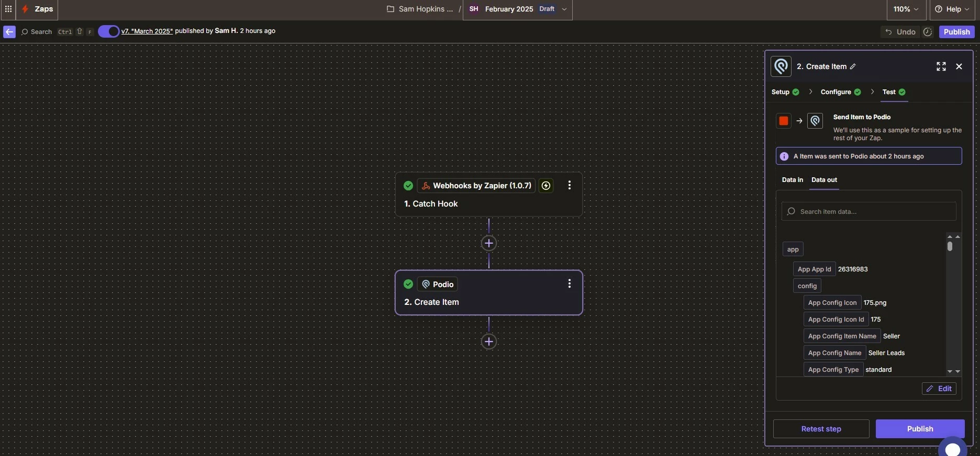Select the App Config Icon field
This screenshot has width=980, height=456.
pyautogui.click(x=832, y=303)
